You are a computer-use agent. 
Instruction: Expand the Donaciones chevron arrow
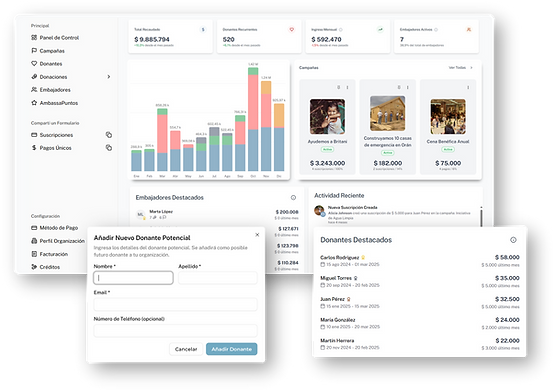[109, 77]
